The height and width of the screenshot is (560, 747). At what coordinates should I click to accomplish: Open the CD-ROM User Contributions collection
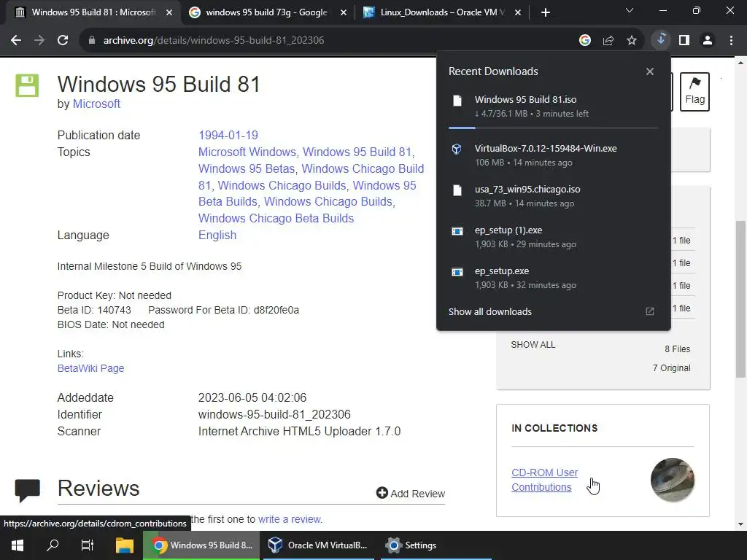544,480
